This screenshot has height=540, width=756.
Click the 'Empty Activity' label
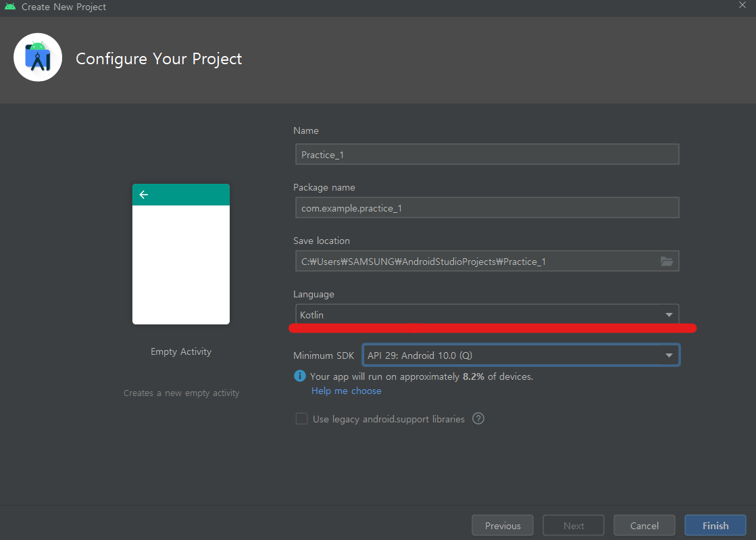tap(181, 351)
